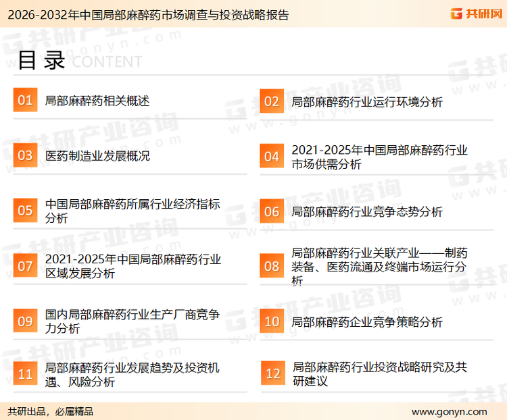Select chapter title 局部麻醉药行业运行环境分析
This screenshot has height=420, width=507.
click(366, 102)
